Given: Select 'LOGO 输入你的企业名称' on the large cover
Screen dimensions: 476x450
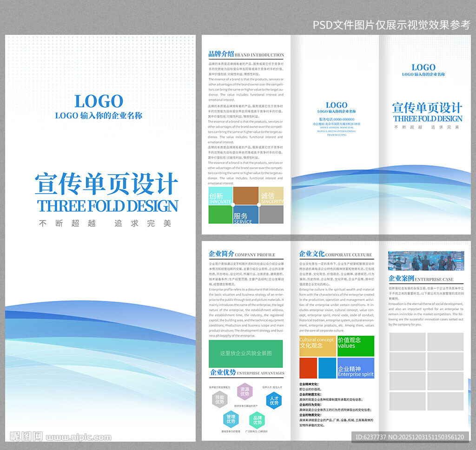Looking at the screenshot, I should point(99,116).
